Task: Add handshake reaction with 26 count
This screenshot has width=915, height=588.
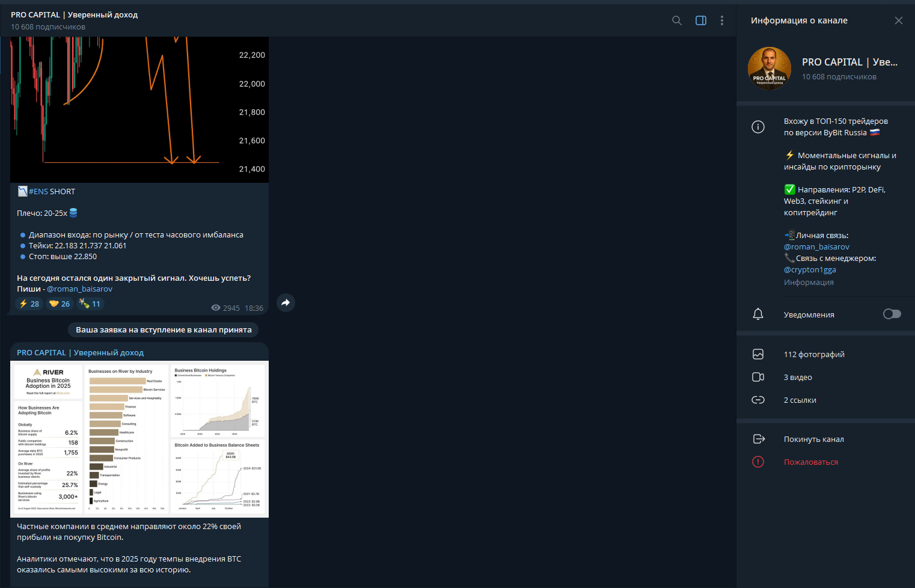Action: [60, 304]
